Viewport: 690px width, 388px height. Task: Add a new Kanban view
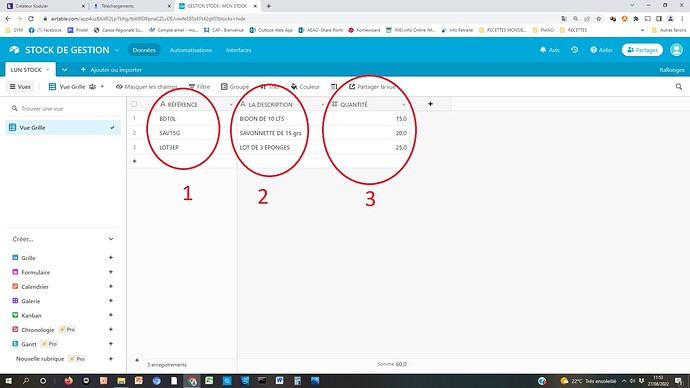coord(111,315)
